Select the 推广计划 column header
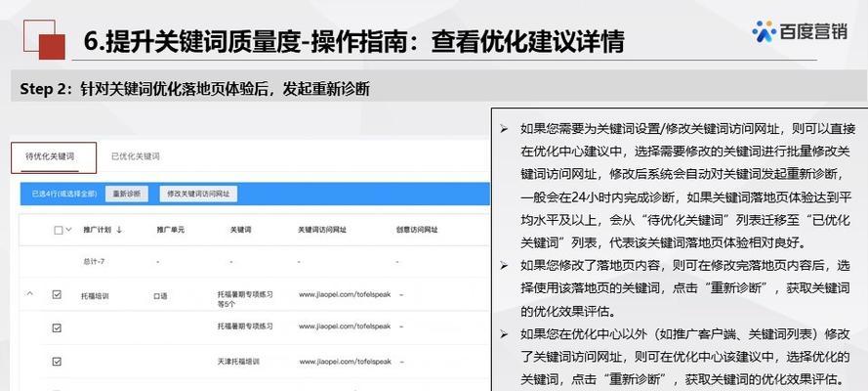 tap(98, 230)
